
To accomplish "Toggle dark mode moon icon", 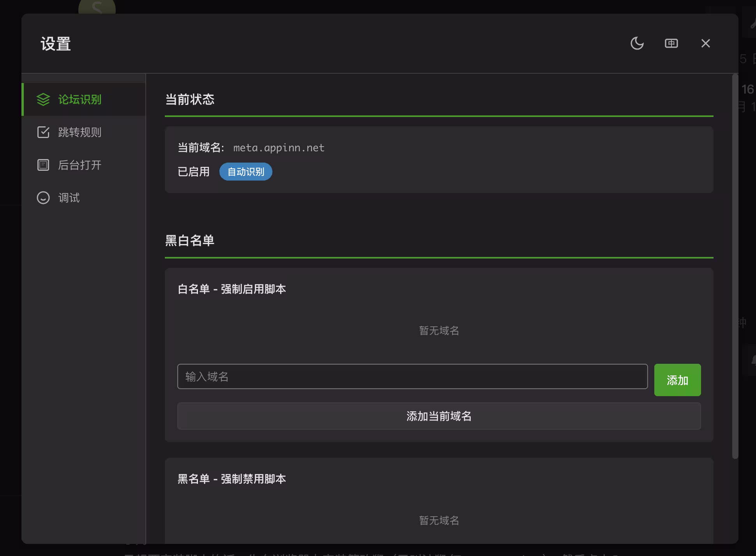I will 637,43.
